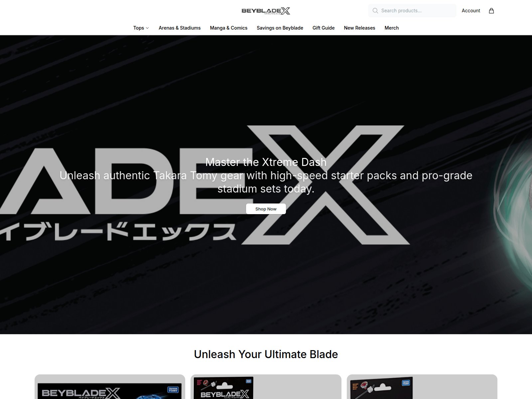Image resolution: width=532 pixels, height=399 pixels.
Task: Open the third product card thumbnail
Action: (422, 387)
